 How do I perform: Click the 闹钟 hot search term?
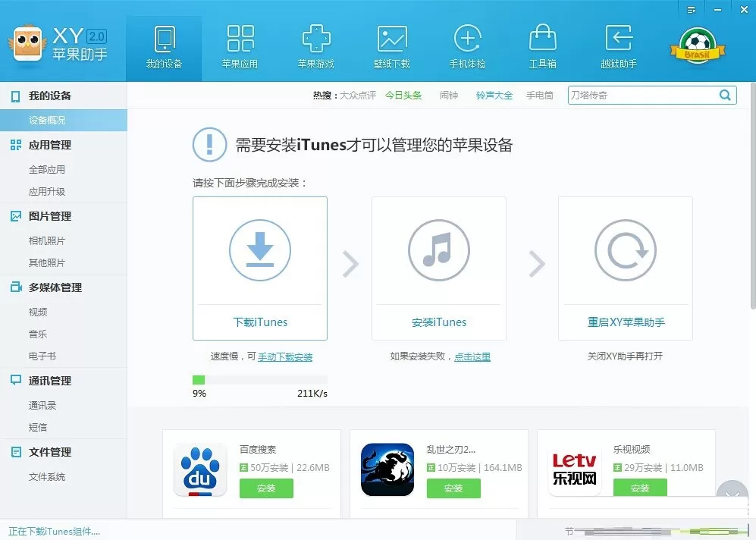[x=449, y=96]
